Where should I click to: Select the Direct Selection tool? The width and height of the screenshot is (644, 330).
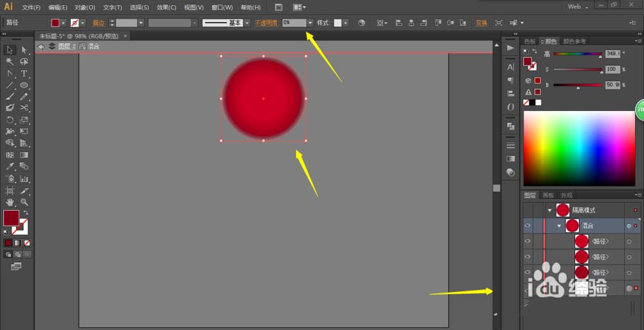(24, 50)
